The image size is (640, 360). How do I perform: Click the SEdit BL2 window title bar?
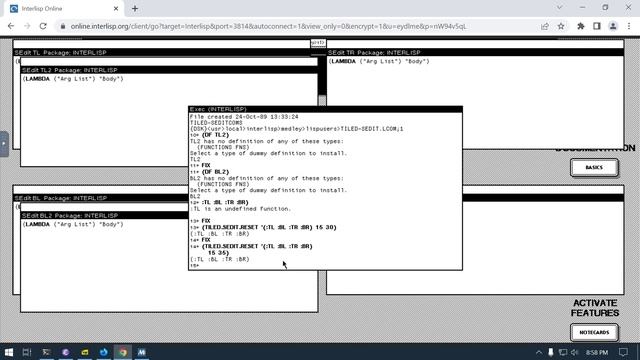click(x=104, y=215)
